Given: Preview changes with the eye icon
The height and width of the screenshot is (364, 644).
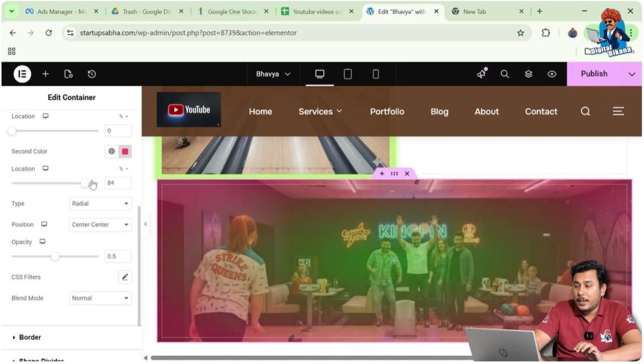Looking at the screenshot, I should pyautogui.click(x=552, y=74).
